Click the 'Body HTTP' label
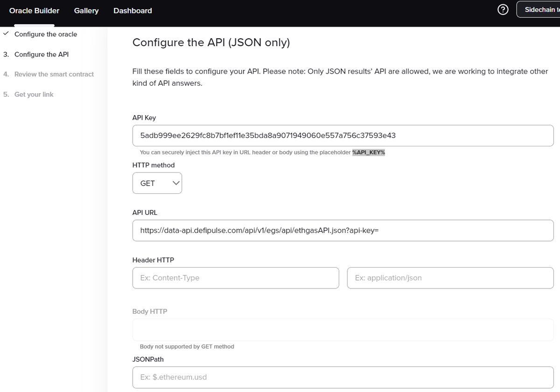The width and height of the screenshot is (560, 392). tap(150, 311)
